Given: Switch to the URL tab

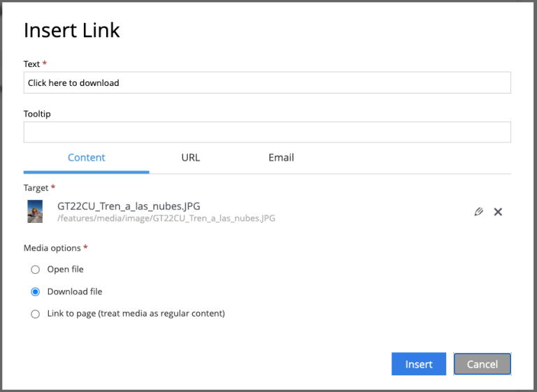Looking at the screenshot, I should (x=191, y=157).
